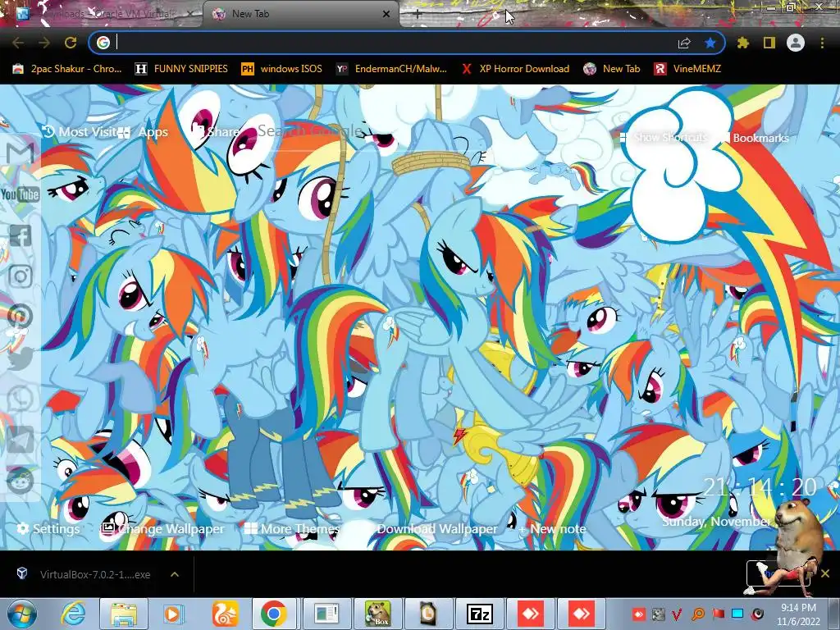Open the XP Horror Download bookmark
Screen dimensions: 840x630
tap(515, 69)
